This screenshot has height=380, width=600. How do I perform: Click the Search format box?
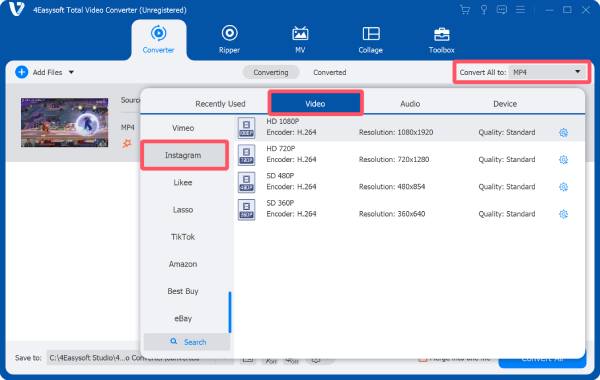[187, 342]
